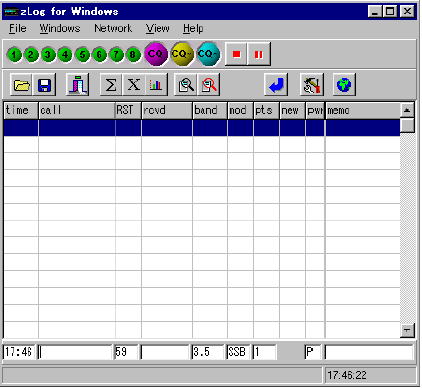Send CW memory message 4
Screen dimensions: 422x388
point(65,55)
